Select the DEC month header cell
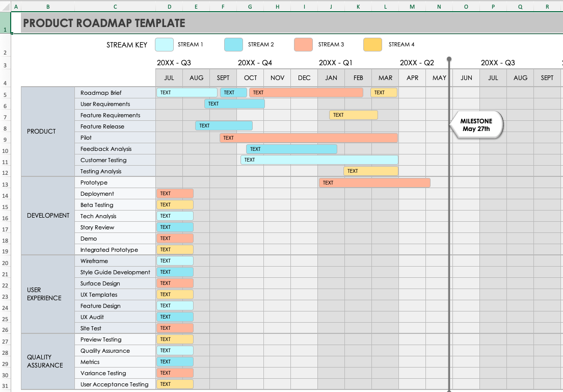The width and height of the screenshot is (563, 392). click(304, 78)
